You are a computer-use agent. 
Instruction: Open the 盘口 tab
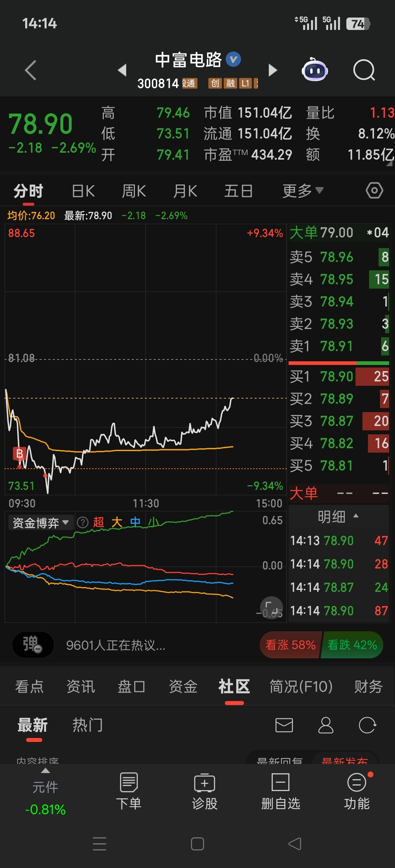click(x=132, y=686)
